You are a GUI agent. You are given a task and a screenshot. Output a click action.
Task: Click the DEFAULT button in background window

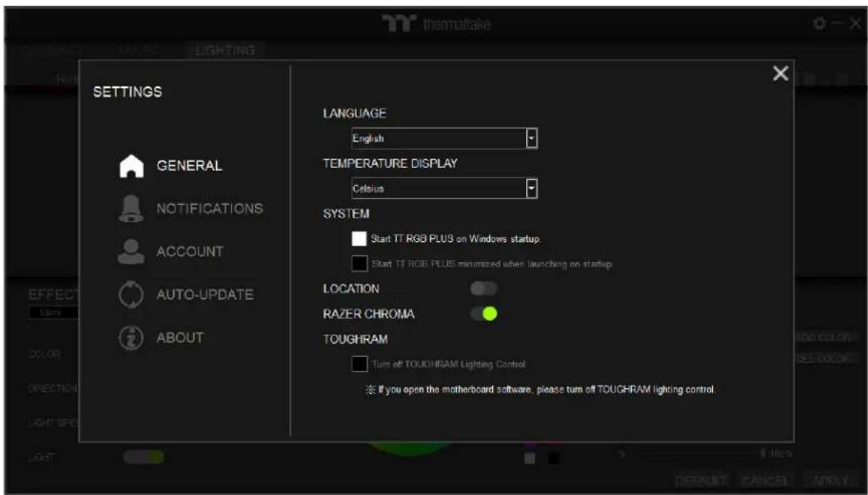pos(701,479)
